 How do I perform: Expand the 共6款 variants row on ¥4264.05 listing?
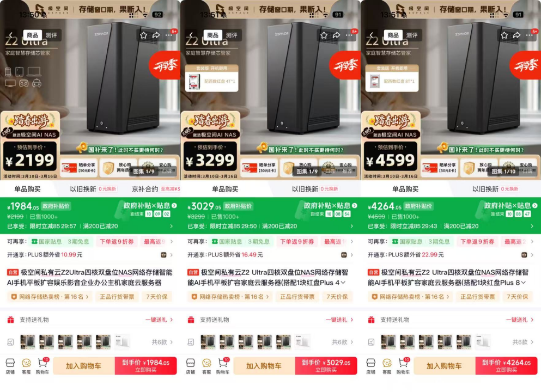pos(522,342)
